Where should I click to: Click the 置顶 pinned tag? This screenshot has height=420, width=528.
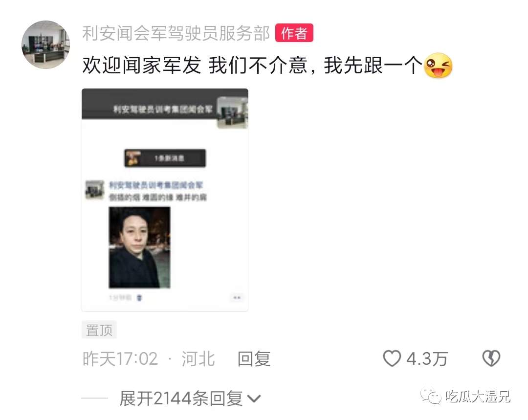99,330
